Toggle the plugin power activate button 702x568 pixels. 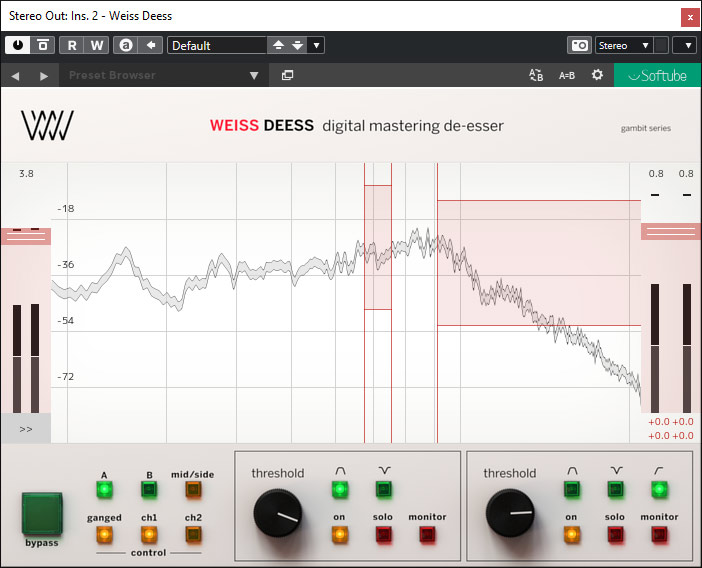coord(19,45)
